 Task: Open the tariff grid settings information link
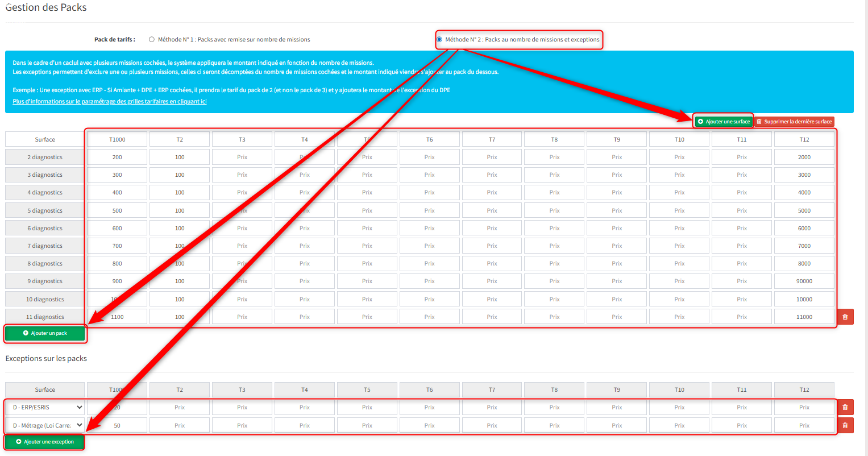click(110, 101)
